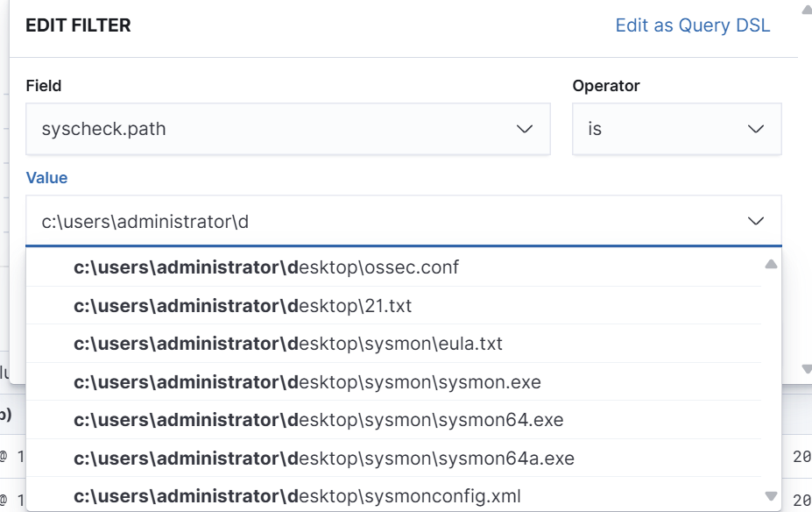Image resolution: width=812 pixels, height=512 pixels.
Task: Select the sysmon\sysmon64a.exe suggestion
Action: point(324,459)
